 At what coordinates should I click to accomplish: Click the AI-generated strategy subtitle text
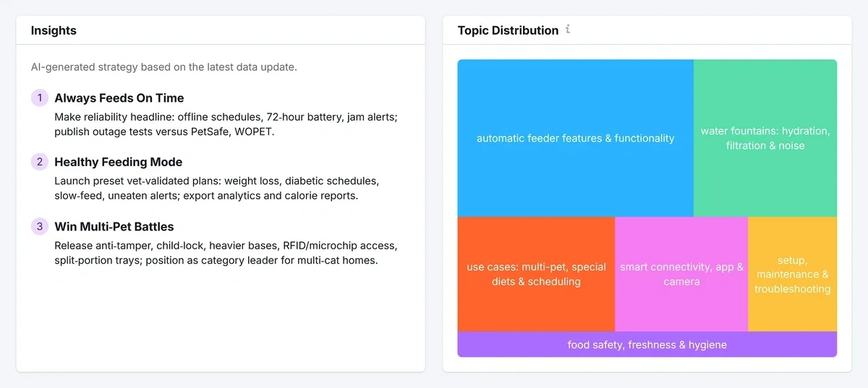click(163, 67)
